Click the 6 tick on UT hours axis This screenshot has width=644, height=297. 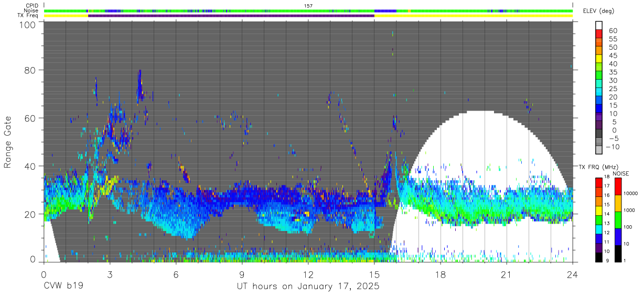(176, 274)
